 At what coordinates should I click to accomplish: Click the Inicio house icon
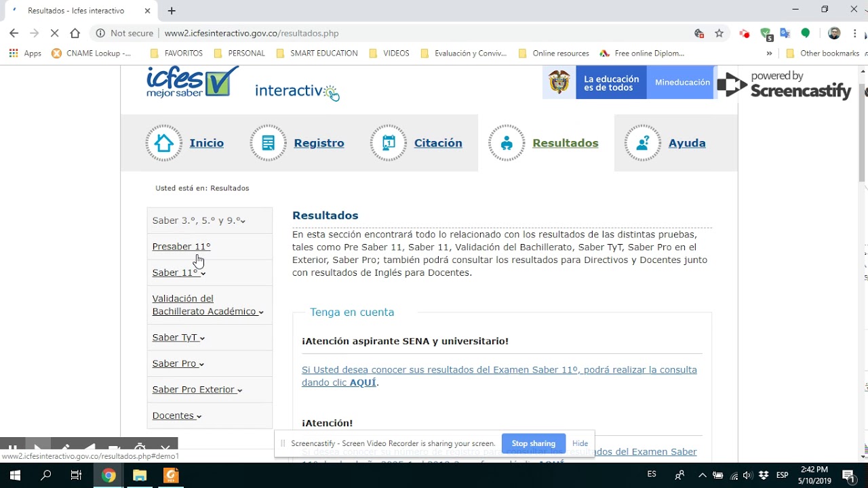(164, 143)
